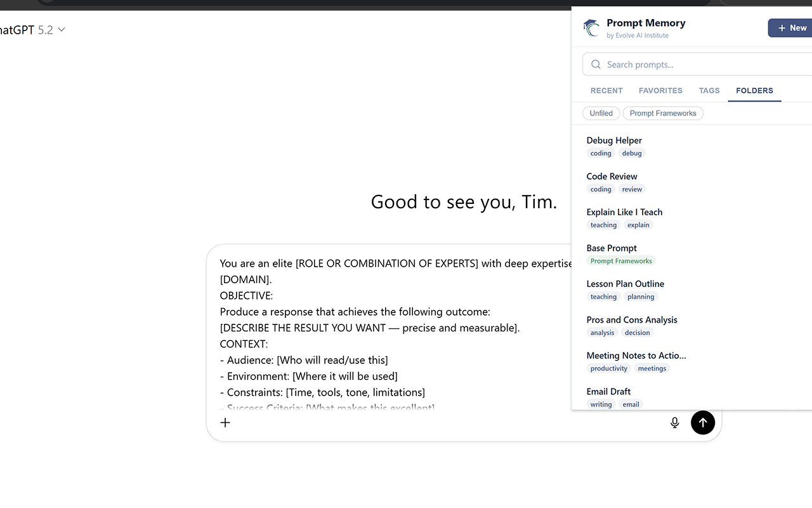
Task: Click the New prompt button
Action: coord(791,28)
